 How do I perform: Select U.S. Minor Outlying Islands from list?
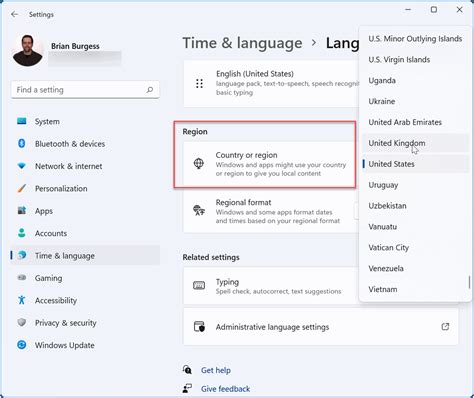pos(415,39)
